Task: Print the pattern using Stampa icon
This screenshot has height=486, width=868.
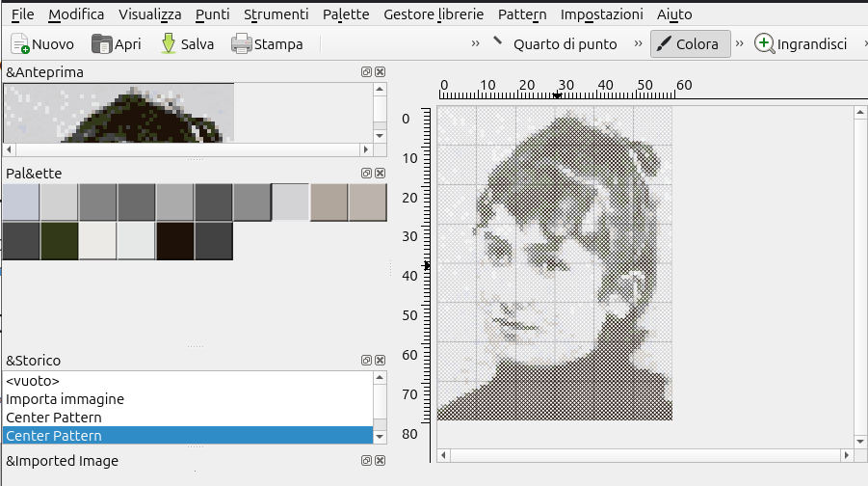Action: 241,43
